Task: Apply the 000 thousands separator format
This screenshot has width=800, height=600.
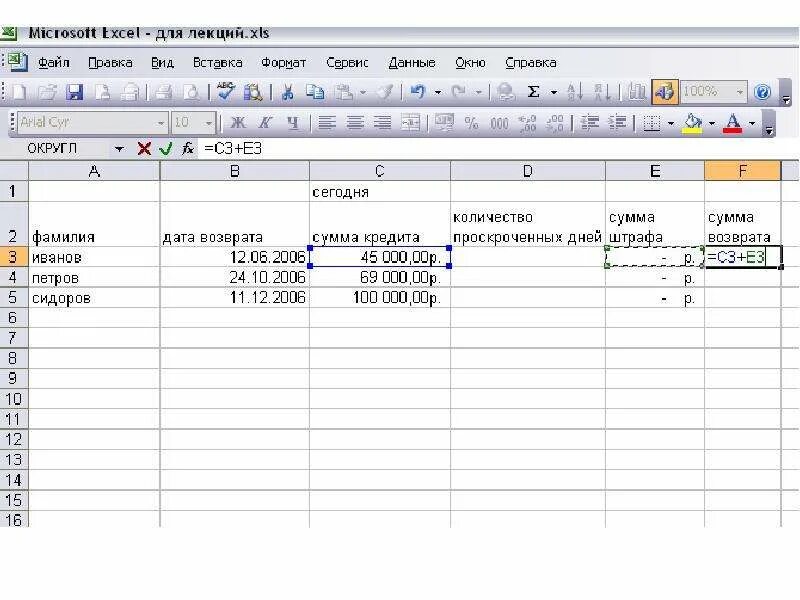Action: pyautogui.click(x=499, y=122)
